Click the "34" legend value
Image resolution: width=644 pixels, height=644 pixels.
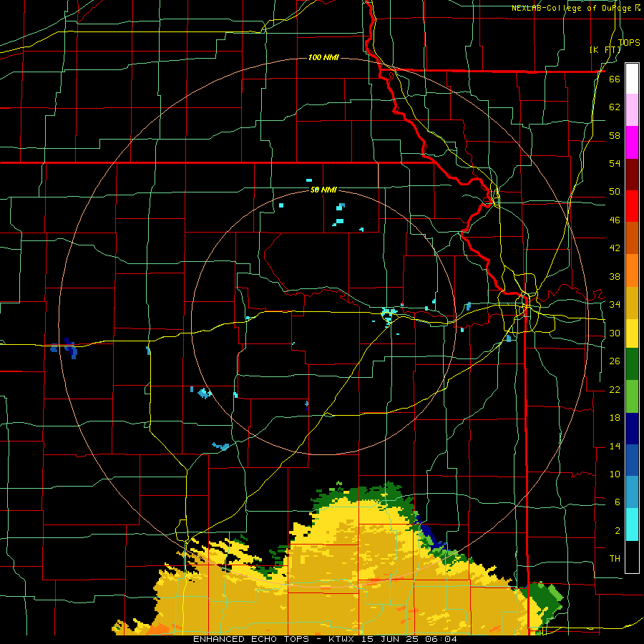coord(615,304)
